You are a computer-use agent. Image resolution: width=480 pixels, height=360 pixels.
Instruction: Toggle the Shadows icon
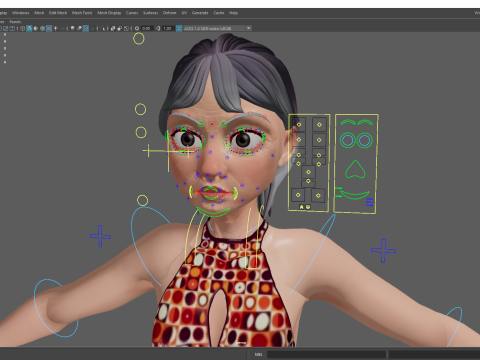[x=62, y=28]
